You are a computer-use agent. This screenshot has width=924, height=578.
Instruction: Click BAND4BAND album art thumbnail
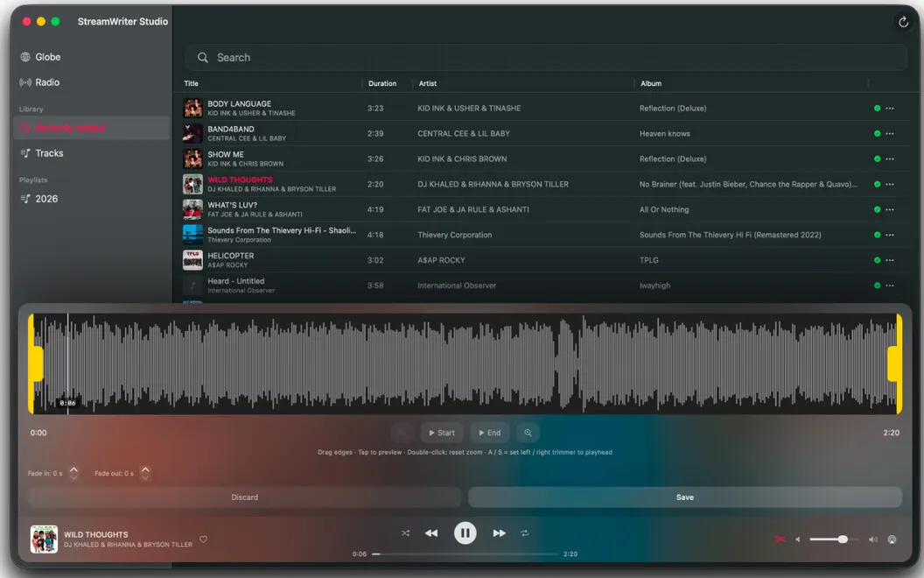[192, 133]
